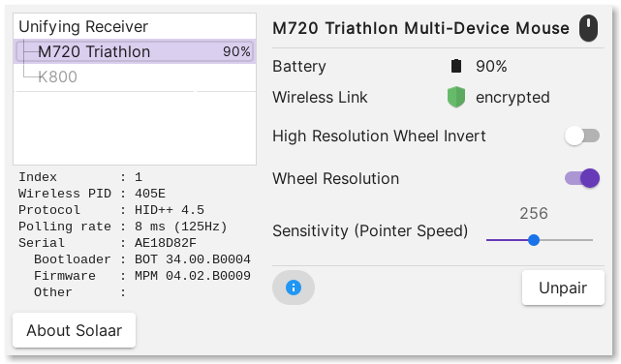The image size is (621, 364).
Task: Click the Polling rate 8 ms entry
Action: [x=123, y=227]
